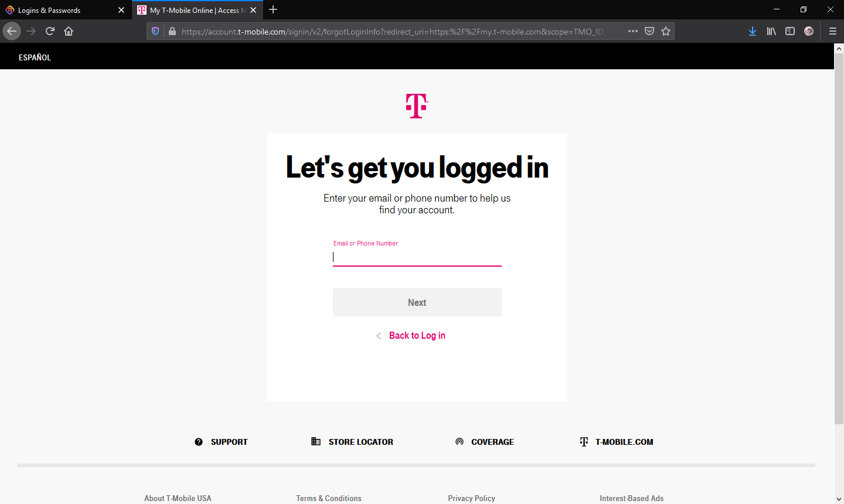Open About T-Mobile USA link
This screenshot has width=844, height=504.
click(x=178, y=498)
